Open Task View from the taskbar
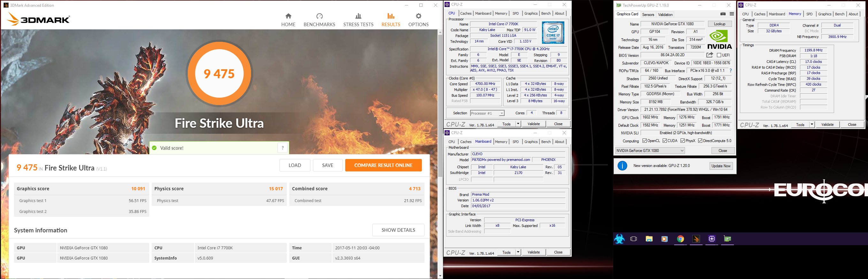 (x=634, y=239)
